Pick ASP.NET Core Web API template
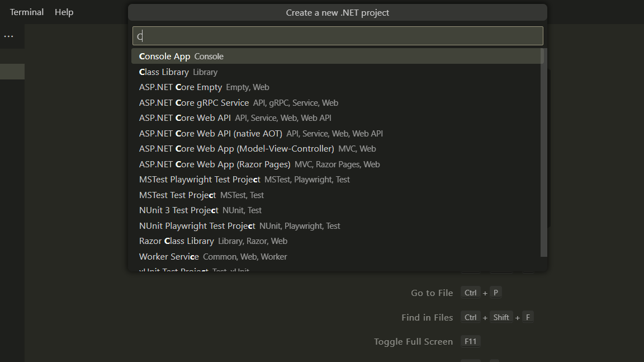644x362 pixels. click(337, 118)
